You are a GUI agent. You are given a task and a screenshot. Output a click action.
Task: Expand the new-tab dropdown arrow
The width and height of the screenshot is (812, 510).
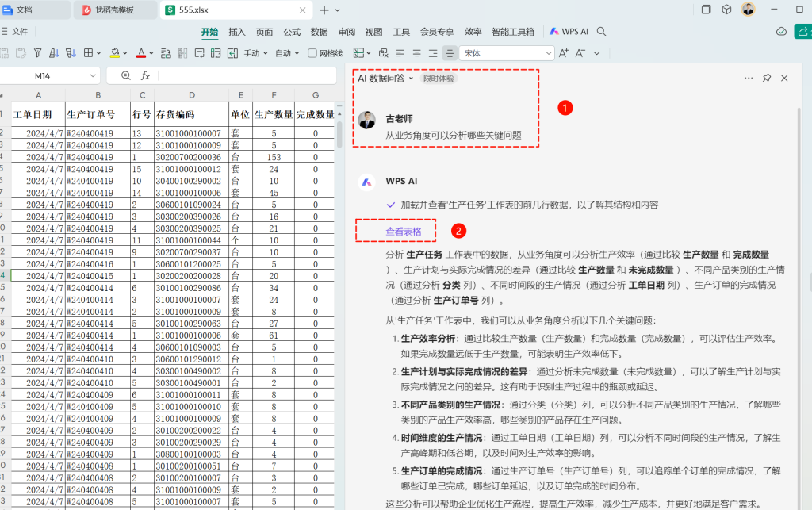point(338,10)
